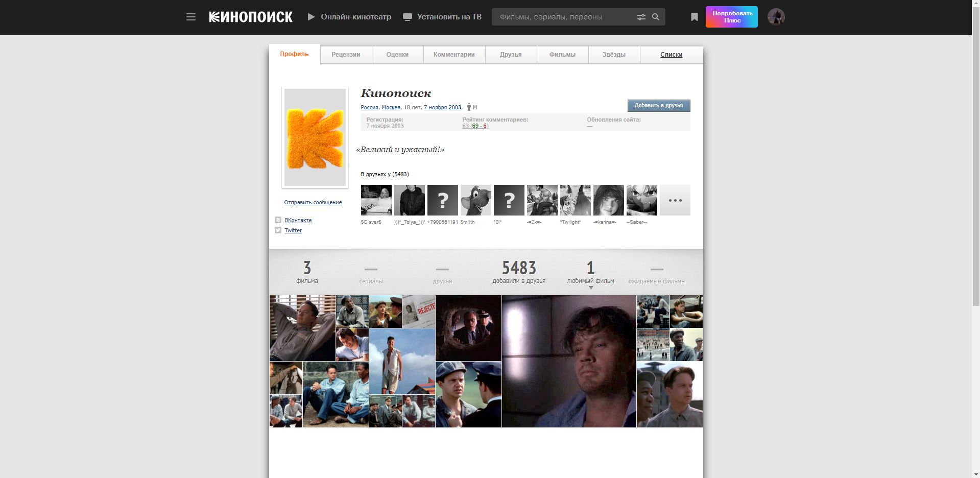The image size is (980, 478).
Task: Click the orange furry K profile picture
Action: pos(315,137)
